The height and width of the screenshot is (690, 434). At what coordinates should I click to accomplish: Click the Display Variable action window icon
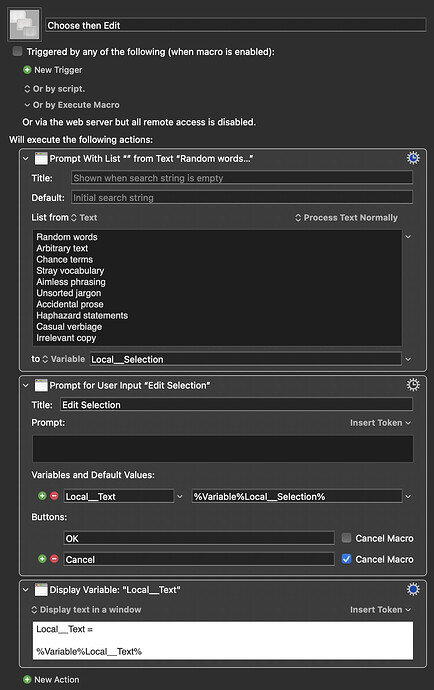click(x=41, y=590)
